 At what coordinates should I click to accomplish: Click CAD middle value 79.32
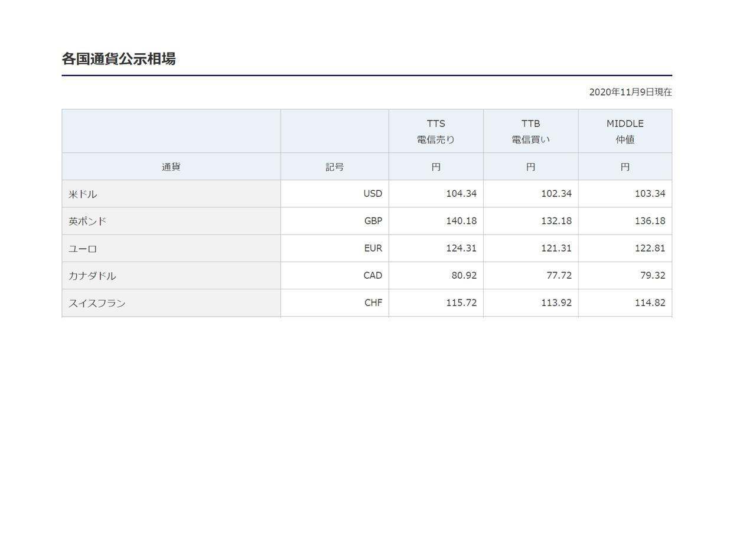tap(653, 275)
